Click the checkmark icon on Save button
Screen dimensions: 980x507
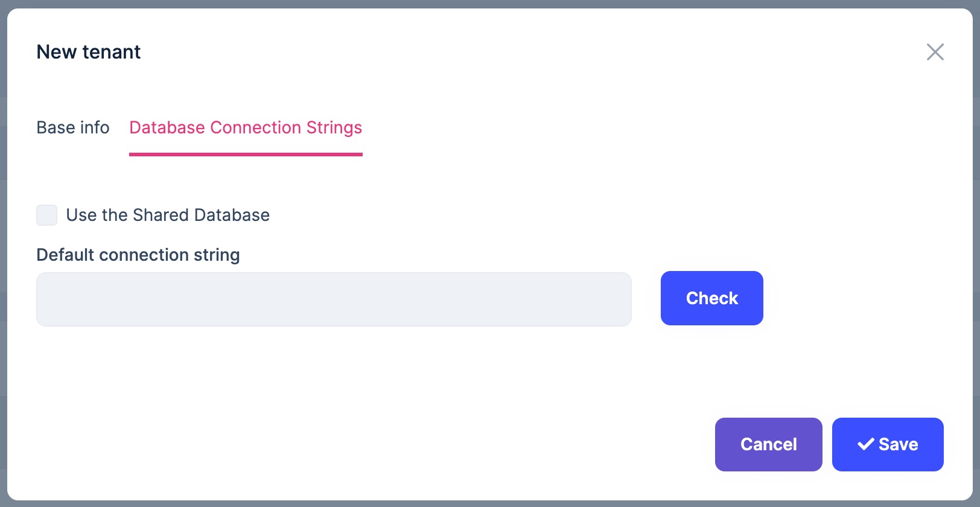pyautogui.click(x=867, y=444)
